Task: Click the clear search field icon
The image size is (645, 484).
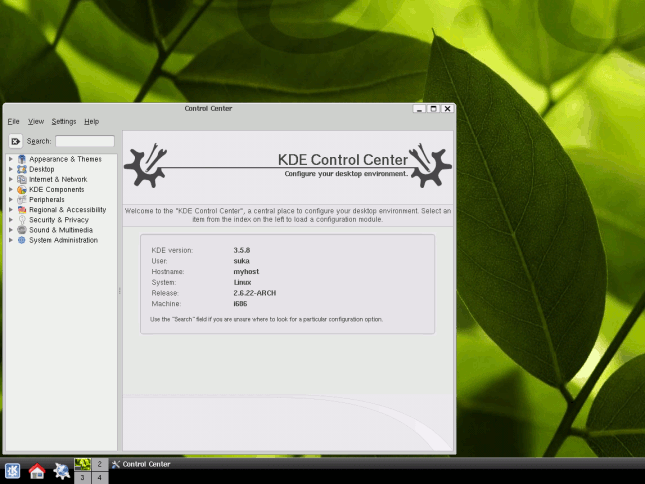Action: tap(15, 141)
